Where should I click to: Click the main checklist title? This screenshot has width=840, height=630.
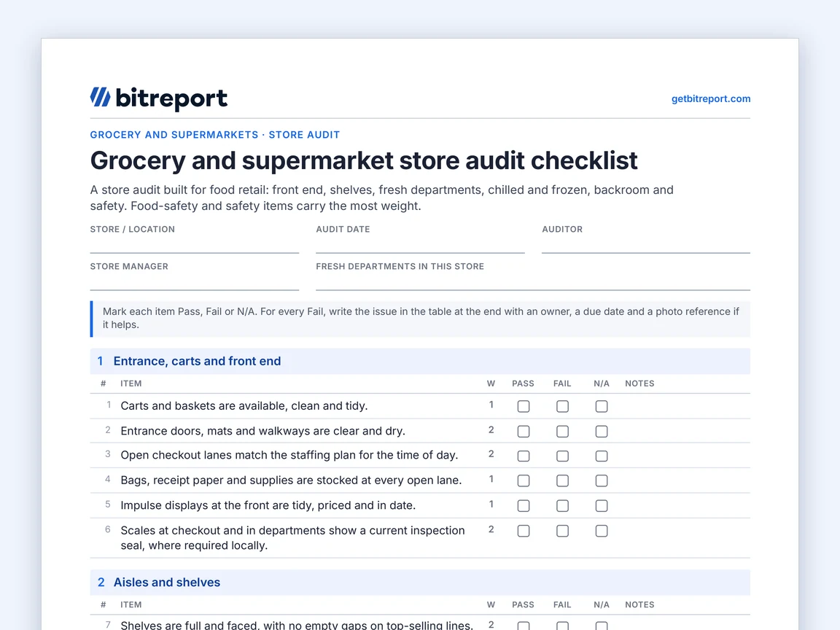(364, 160)
